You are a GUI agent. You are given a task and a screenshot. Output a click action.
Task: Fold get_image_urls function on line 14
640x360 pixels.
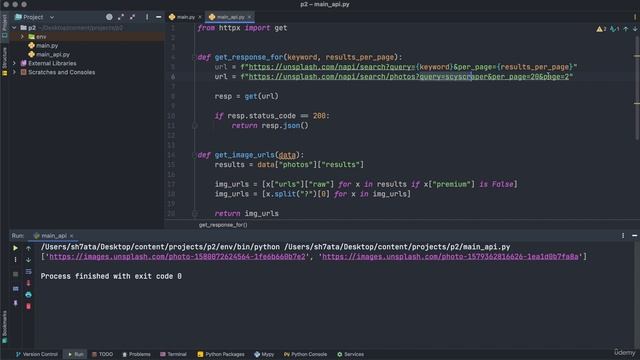[195, 155]
